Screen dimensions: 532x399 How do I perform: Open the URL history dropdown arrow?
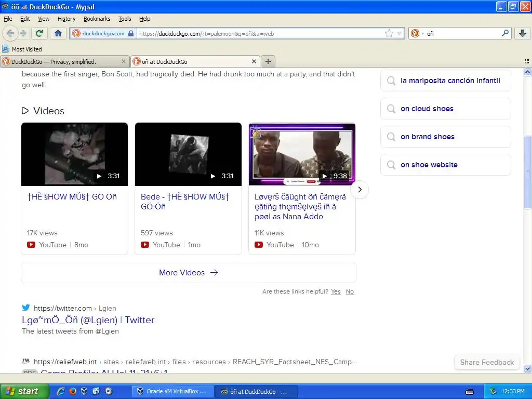coord(400,33)
